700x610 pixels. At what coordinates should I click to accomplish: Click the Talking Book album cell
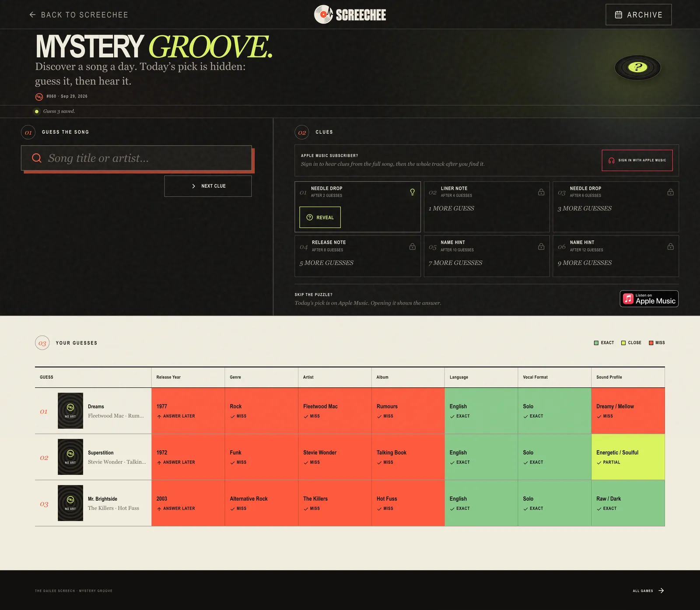pos(408,457)
